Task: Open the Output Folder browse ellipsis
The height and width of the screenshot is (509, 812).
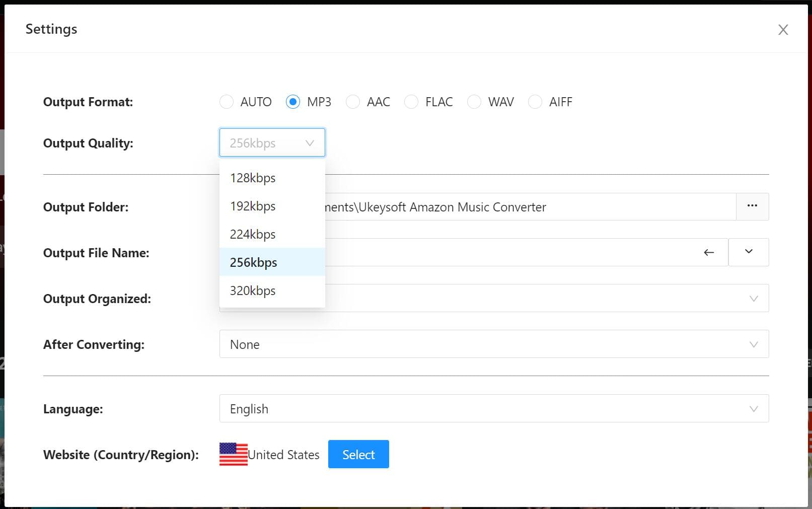Action: [752, 206]
